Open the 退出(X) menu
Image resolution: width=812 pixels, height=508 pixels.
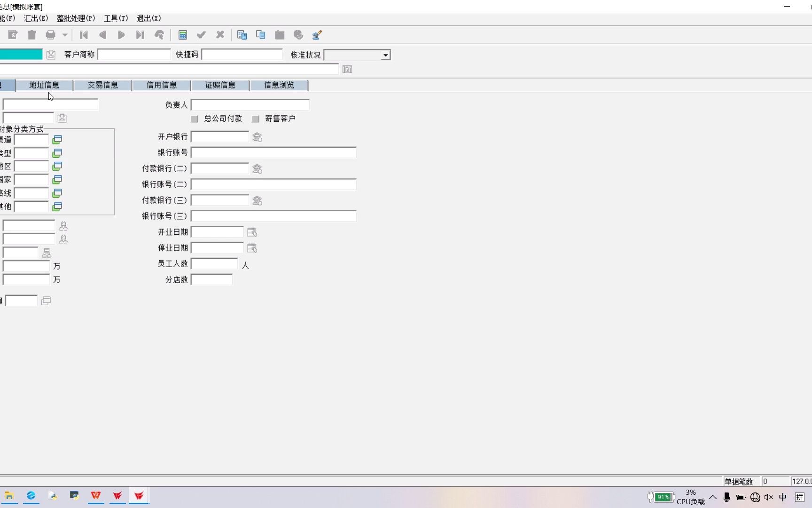pos(148,18)
